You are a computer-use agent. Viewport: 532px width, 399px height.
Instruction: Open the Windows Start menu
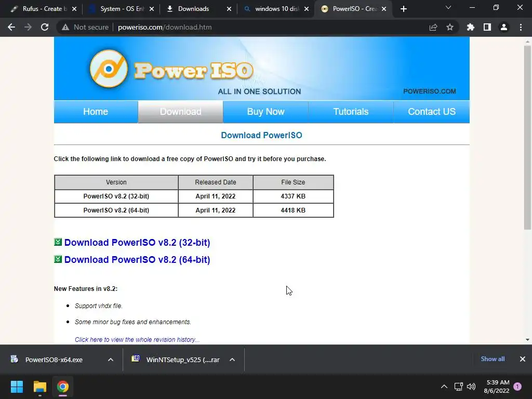tap(17, 387)
